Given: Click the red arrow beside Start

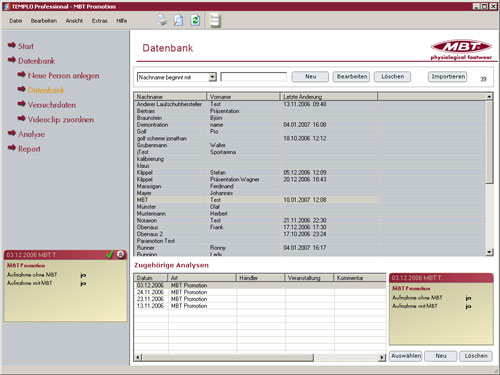Looking at the screenshot, I should tap(12, 45).
